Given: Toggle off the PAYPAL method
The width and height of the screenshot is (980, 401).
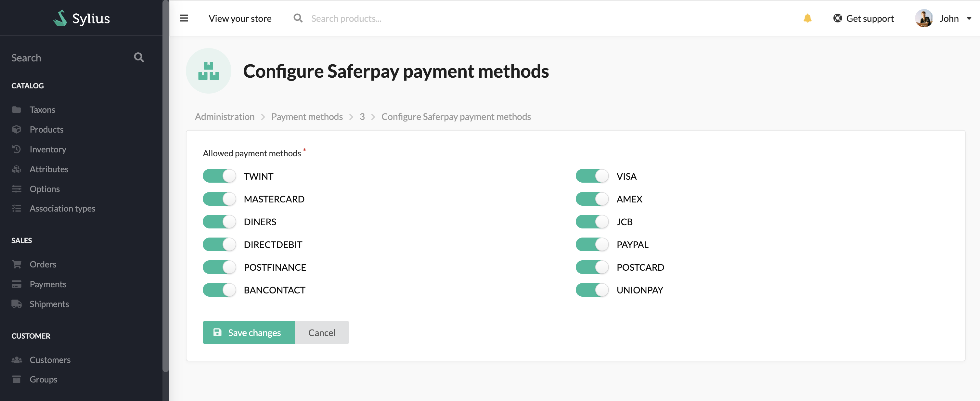Looking at the screenshot, I should [592, 244].
